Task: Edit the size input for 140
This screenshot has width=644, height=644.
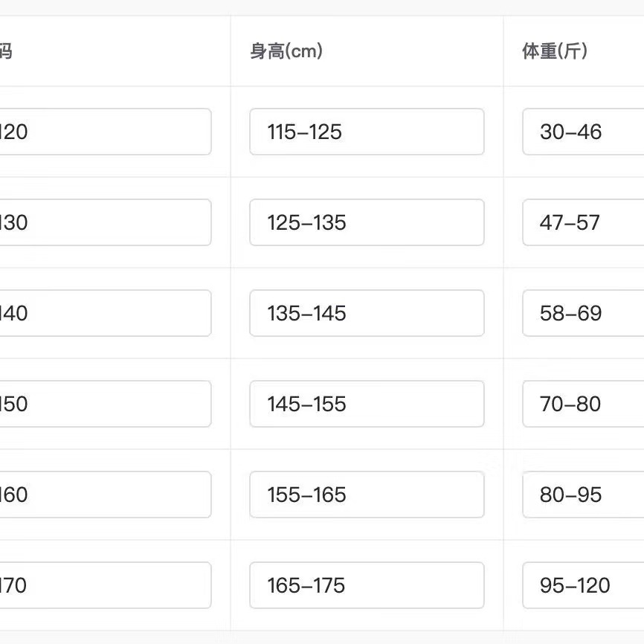Action: tap(104, 313)
